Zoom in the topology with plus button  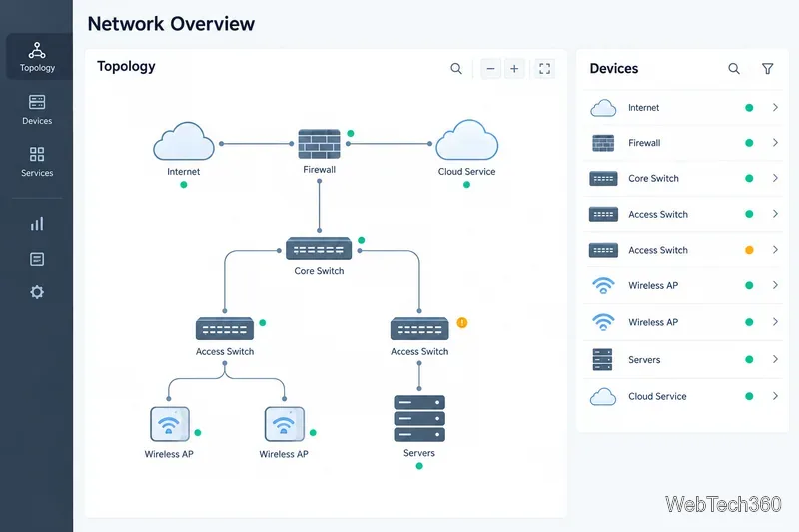point(514,68)
